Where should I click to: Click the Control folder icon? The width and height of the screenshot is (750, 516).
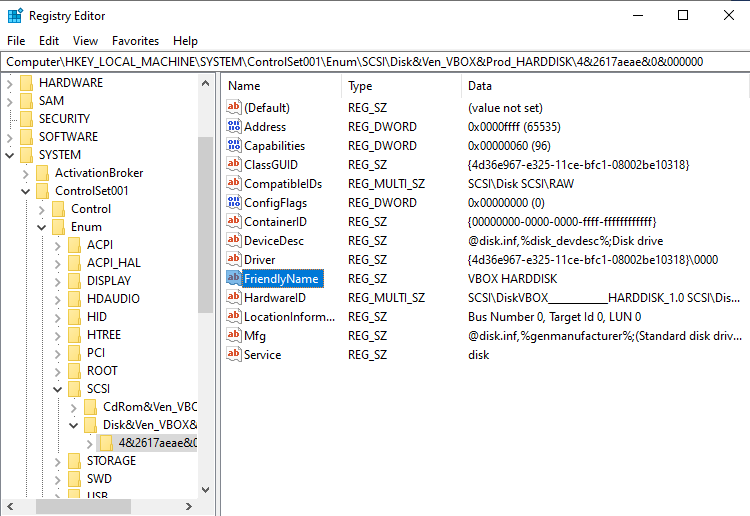pos(58,209)
